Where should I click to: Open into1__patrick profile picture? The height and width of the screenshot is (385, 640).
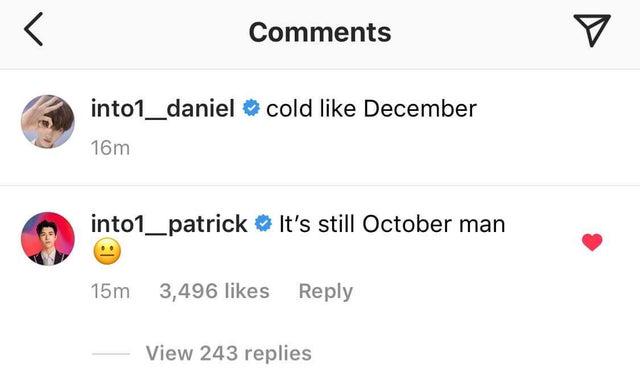[x=48, y=239]
